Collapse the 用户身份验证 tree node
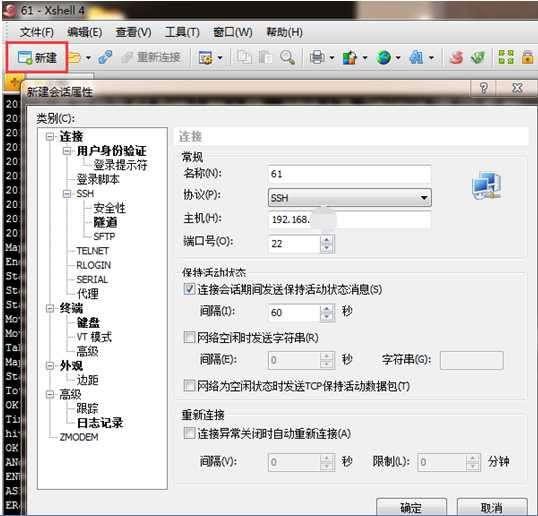The width and height of the screenshot is (538, 516). click(x=67, y=151)
